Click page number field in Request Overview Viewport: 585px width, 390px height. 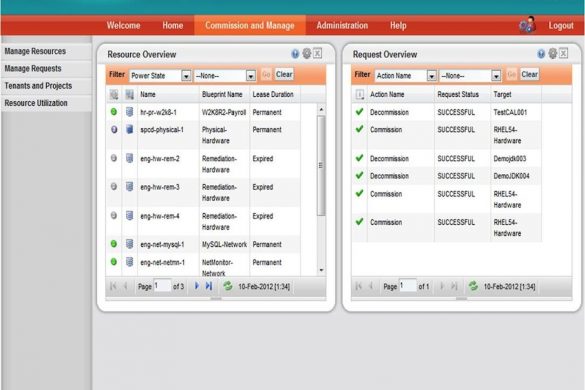point(408,286)
